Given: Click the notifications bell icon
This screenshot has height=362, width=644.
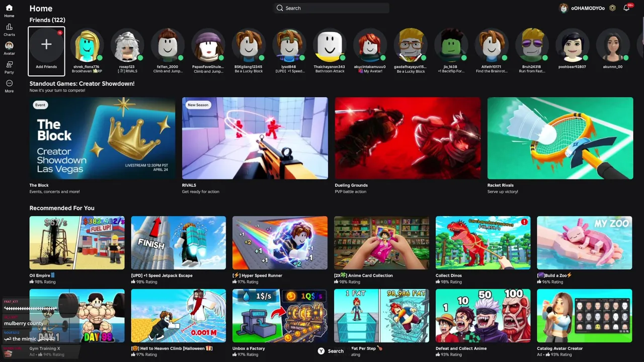Looking at the screenshot, I should pyautogui.click(x=626, y=8).
